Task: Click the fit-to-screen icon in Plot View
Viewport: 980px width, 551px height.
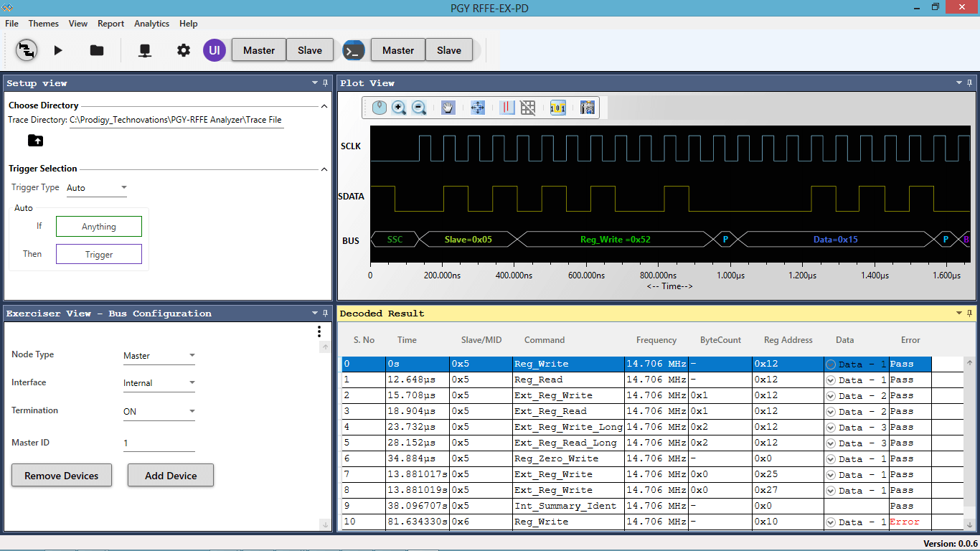Action: pyautogui.click(x=478, y=108)
